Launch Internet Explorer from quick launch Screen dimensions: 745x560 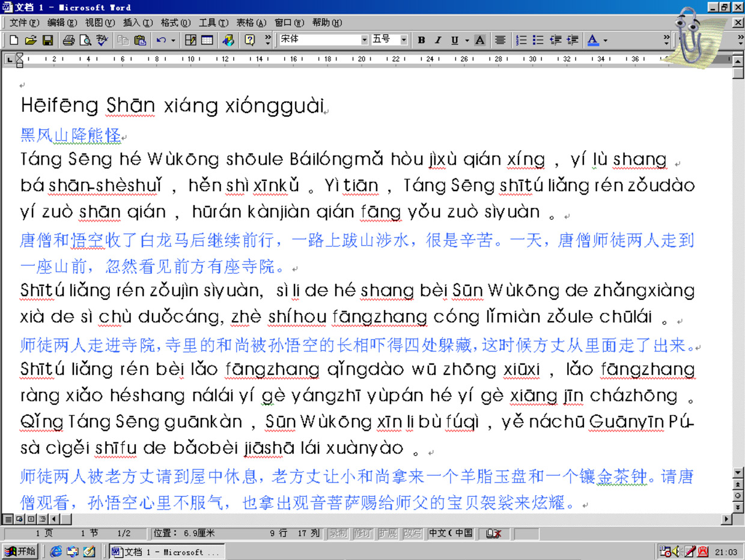coord(56,551)
